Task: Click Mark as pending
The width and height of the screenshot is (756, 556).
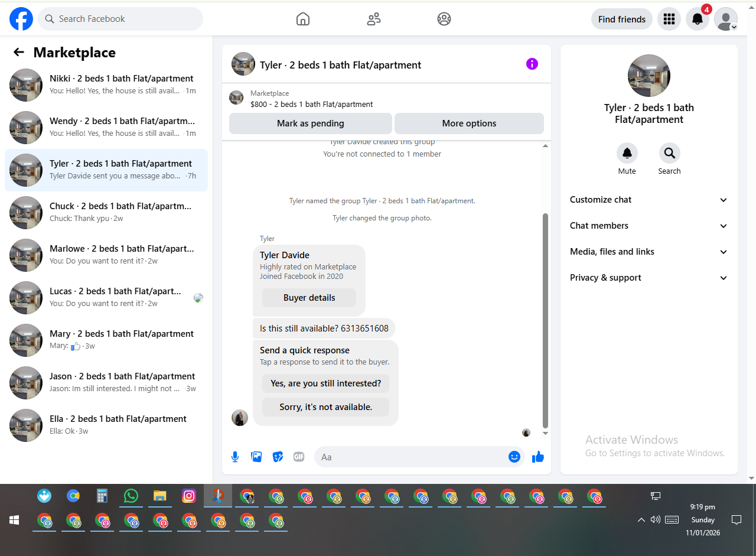Action: click(311, 123)
